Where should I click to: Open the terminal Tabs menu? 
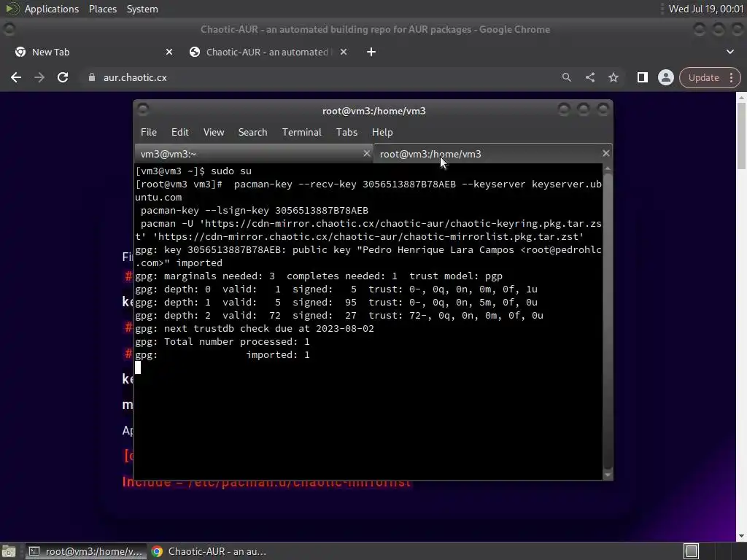click(347, 133)
